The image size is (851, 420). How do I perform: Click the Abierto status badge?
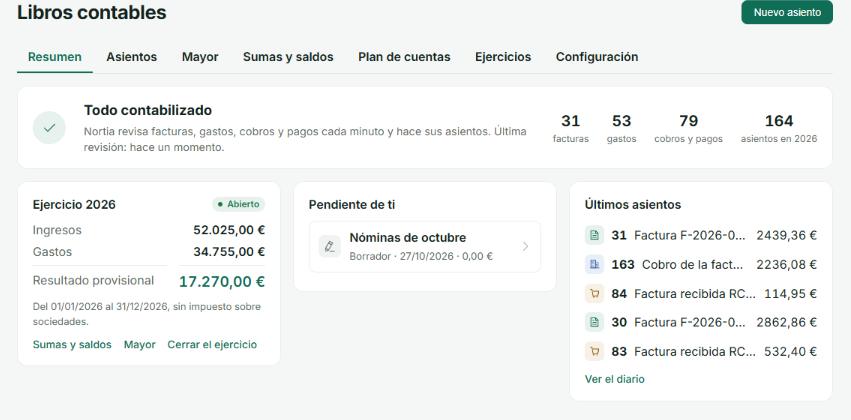(238, 205)
